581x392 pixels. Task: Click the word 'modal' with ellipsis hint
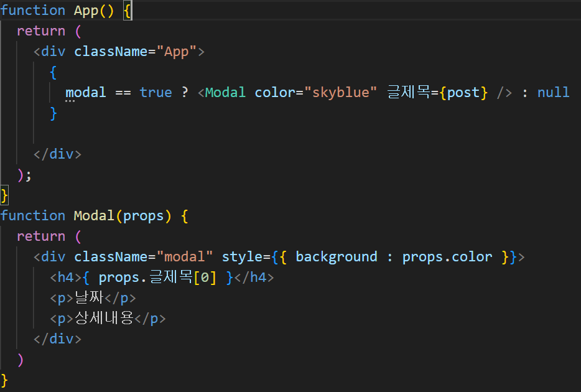pyautogui.click(x=86, y=93)
